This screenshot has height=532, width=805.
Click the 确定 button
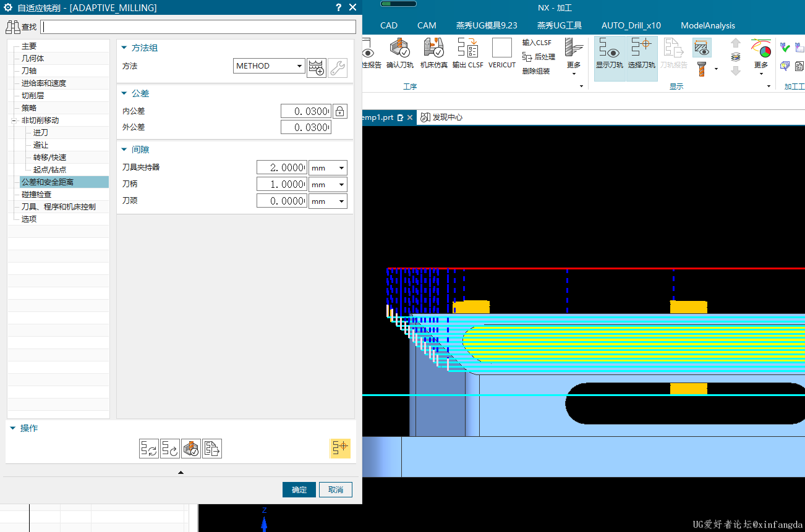[299, 489]
